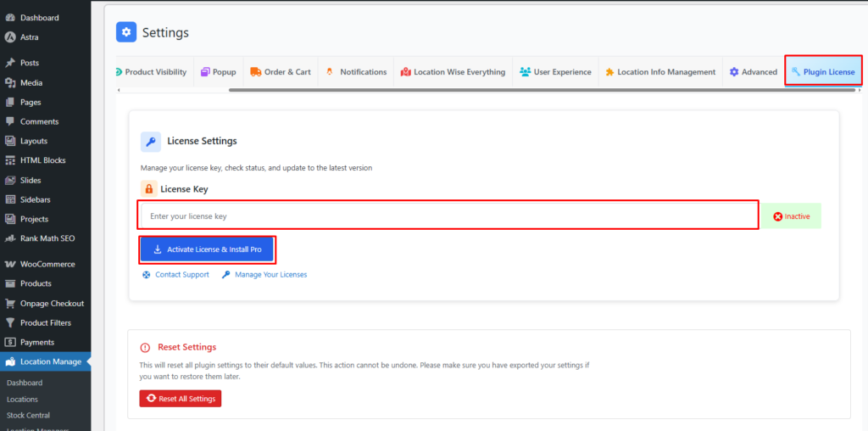
Task: Click the Onpage Checkout cart icon
Action: coord(10,304)
